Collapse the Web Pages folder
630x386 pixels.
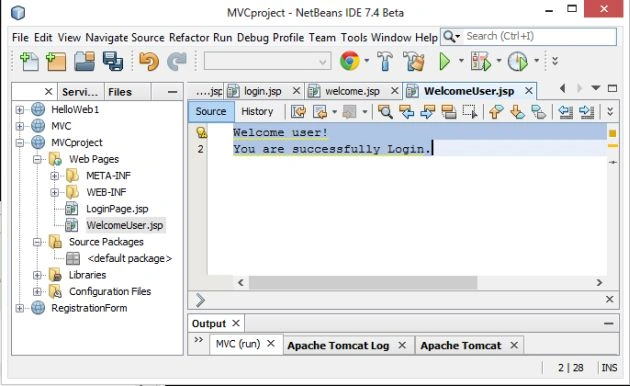click(37, 159)
